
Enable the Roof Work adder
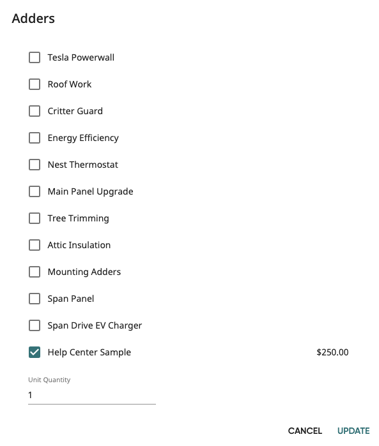coord(34,84)
